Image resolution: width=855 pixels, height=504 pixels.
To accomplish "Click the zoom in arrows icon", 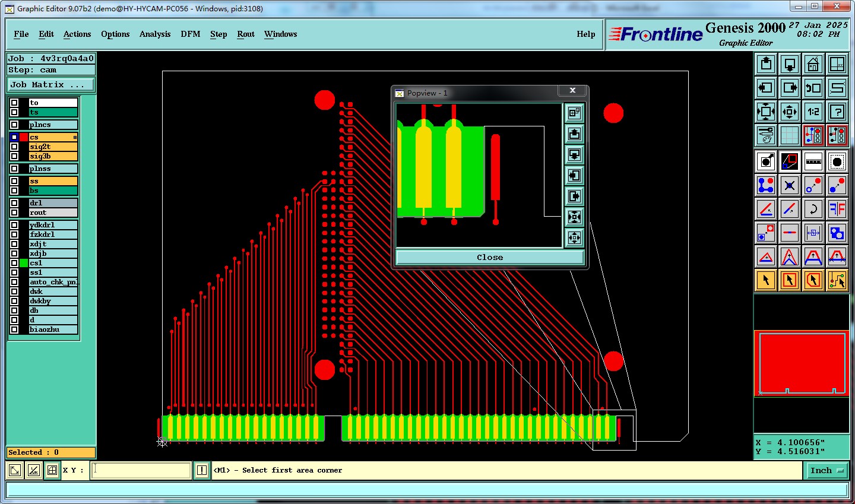I will [766, 112].
